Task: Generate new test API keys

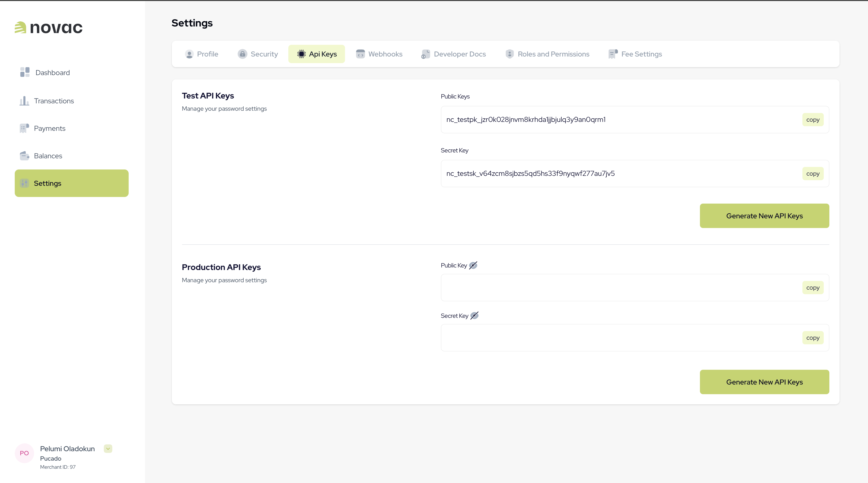Action: pos(764,216)
